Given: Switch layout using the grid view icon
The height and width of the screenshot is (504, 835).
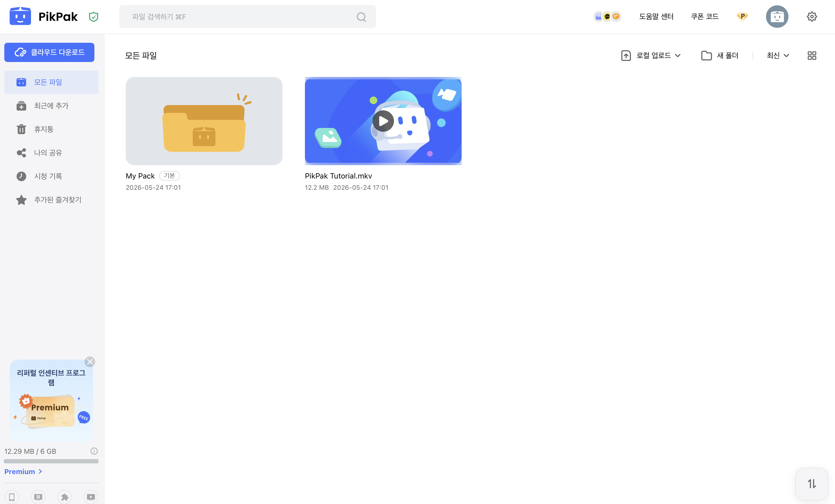Looking at the screenshot, I should (x=812, y=56).
